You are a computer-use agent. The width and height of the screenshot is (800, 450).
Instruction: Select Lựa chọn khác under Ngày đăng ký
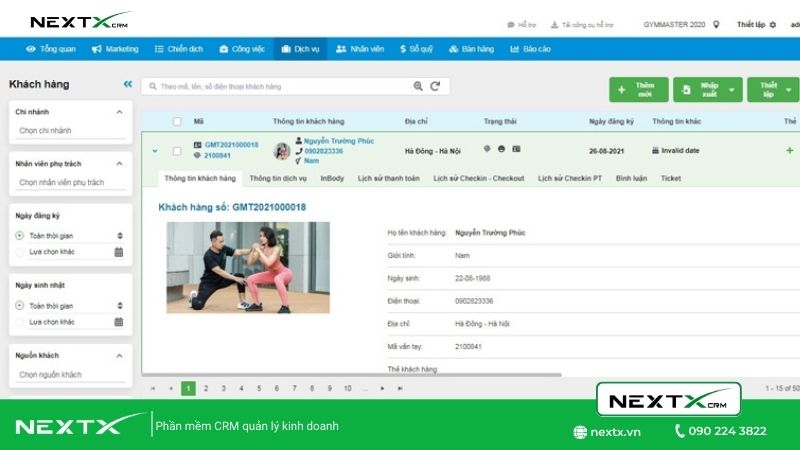(x=19, y=252)
